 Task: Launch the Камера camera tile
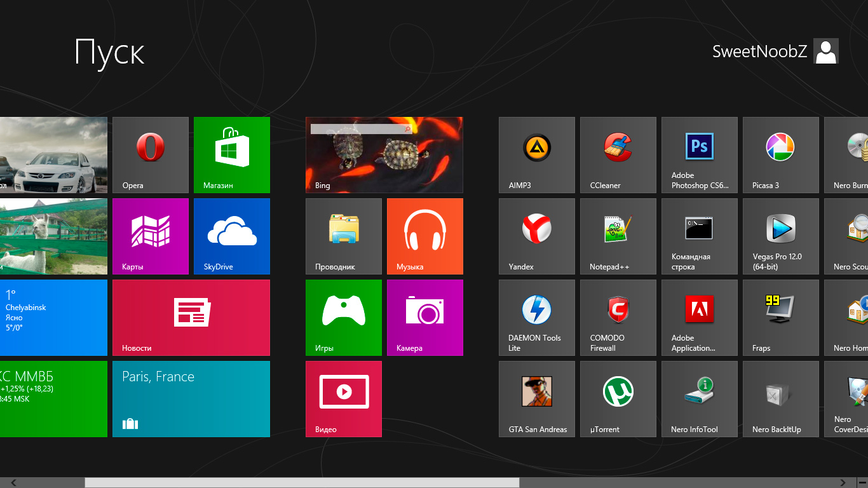(425, 318)
